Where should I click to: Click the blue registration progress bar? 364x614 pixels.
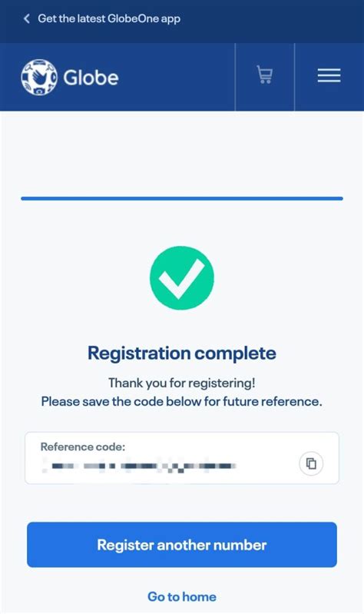181,198
